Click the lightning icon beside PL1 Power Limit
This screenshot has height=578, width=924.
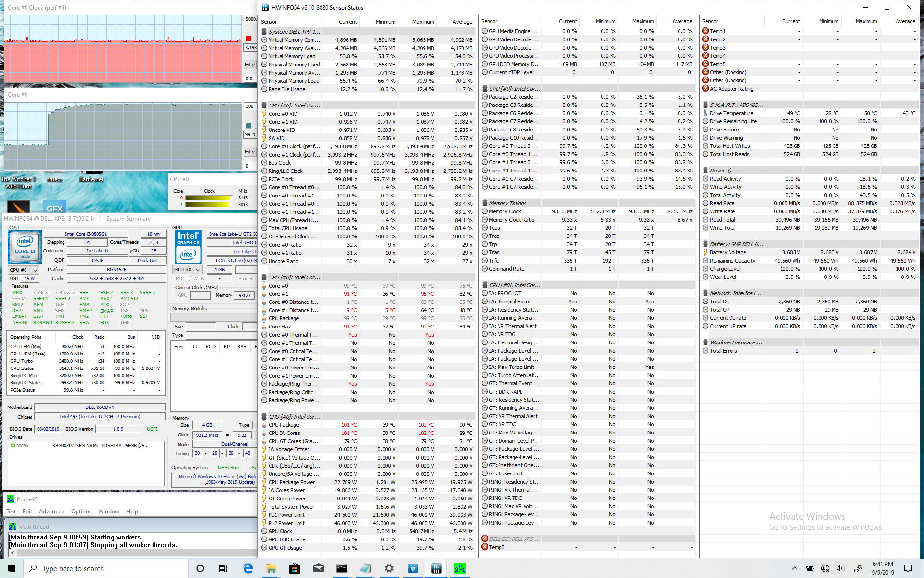(264, 515)
